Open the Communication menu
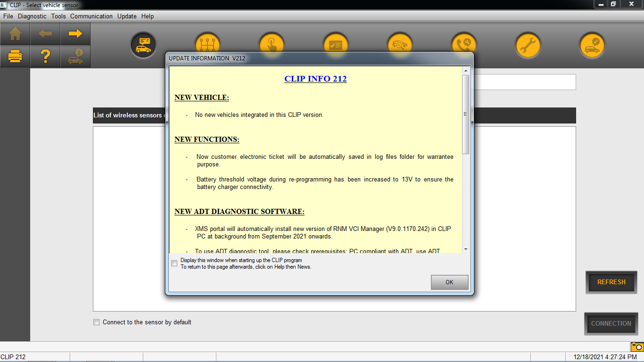 (91, 16)
